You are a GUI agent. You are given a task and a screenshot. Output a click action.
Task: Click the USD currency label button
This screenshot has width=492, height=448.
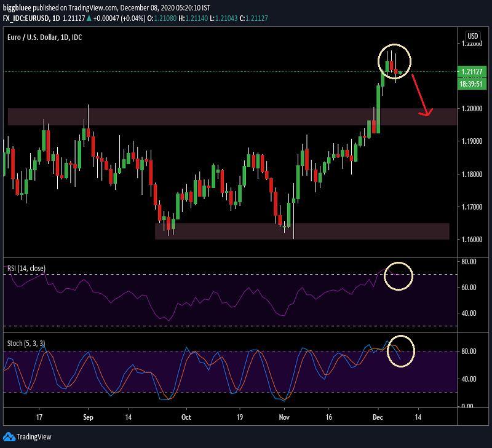(x=472, y=36)
